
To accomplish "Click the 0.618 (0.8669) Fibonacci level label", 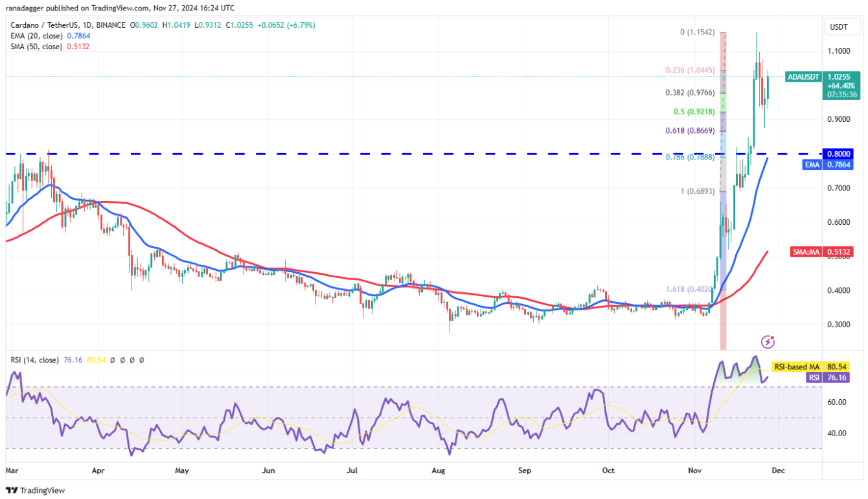I will pyautogui.click(x=689, y=130).
